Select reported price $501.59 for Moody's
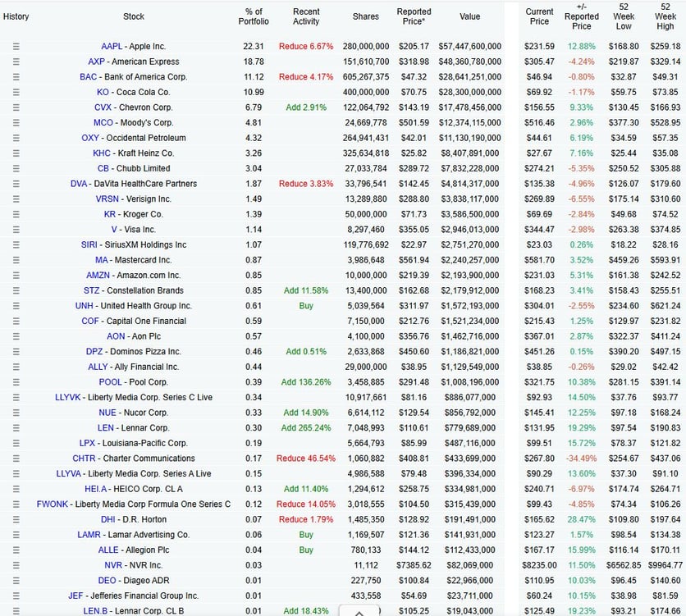Image resolution: width=686 pixels, height=616 pixels. point(414,123)
